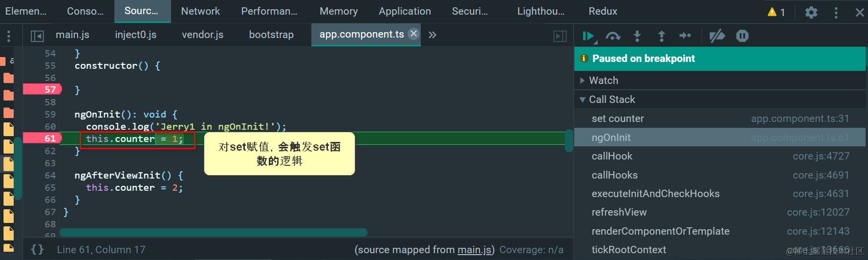
Task: Toggle breakpoint on line 57
Action: (49, 90)
